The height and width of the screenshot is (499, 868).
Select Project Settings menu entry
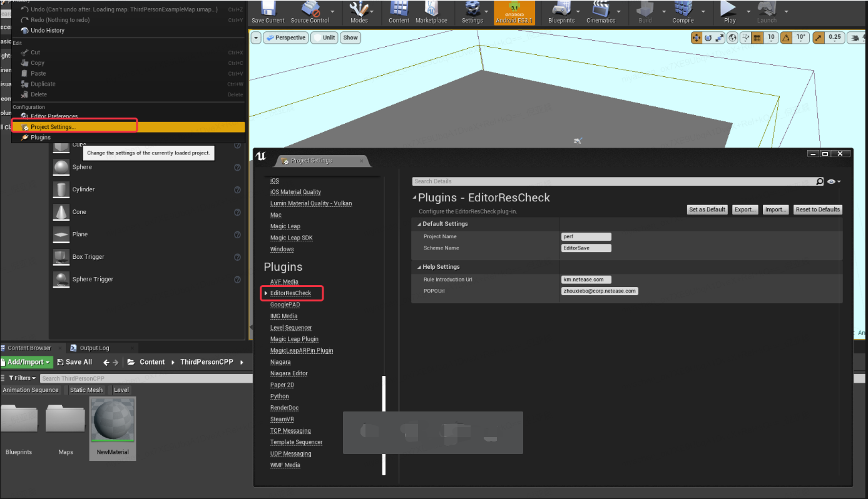click(x=128, y=127)
